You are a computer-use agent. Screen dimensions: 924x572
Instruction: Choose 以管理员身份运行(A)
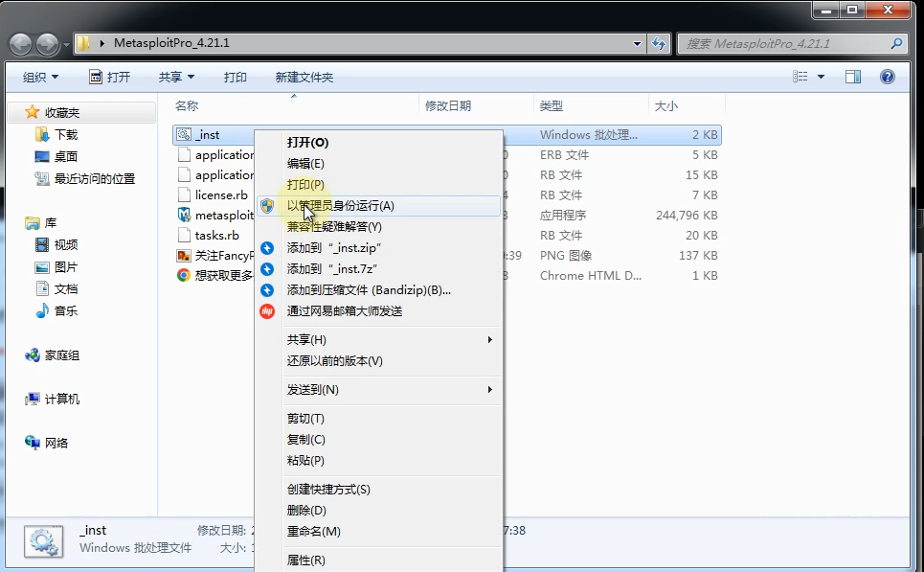(x=379, y=206)
